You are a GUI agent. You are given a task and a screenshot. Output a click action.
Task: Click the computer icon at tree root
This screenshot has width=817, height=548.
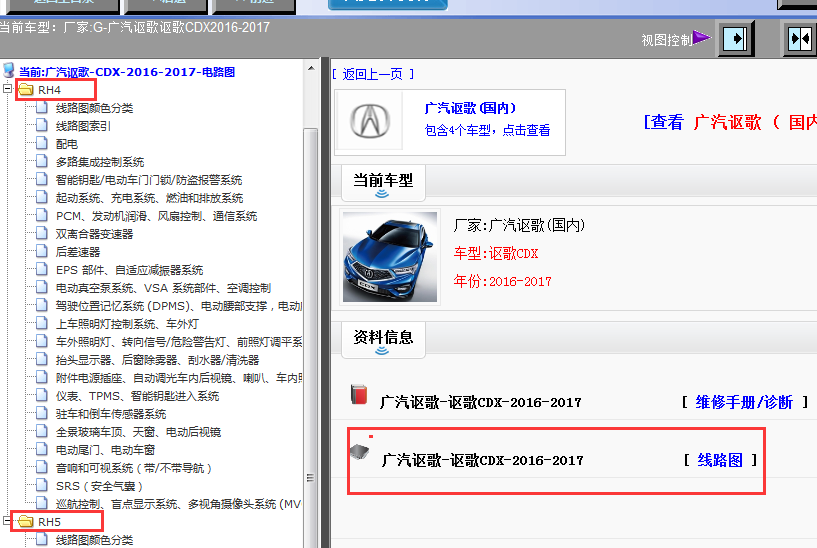[x=8, y=70]
